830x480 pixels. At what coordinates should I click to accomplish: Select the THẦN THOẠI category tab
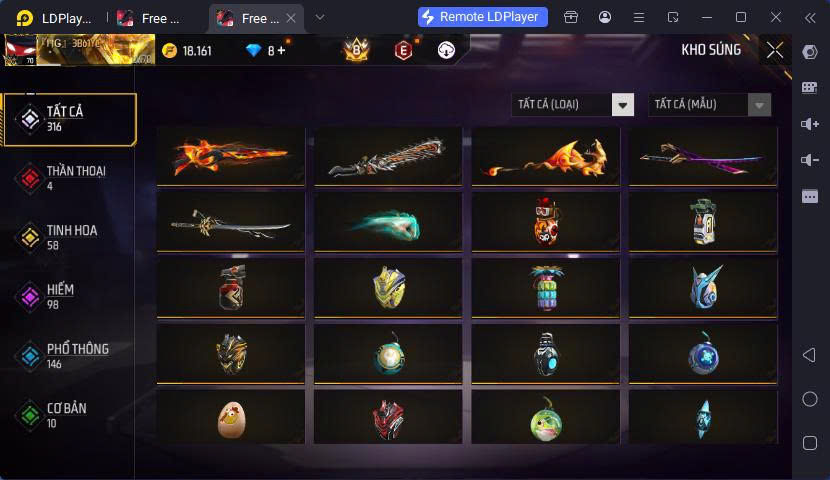69,178
